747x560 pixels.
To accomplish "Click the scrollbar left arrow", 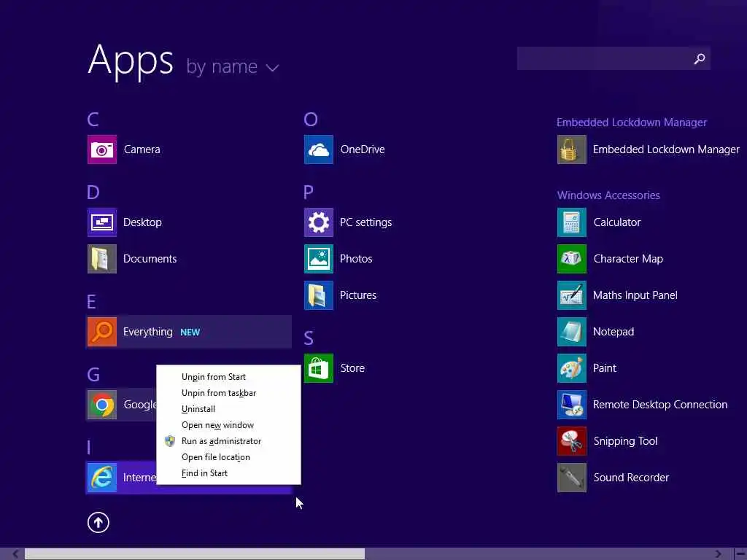I will point(16,554).
